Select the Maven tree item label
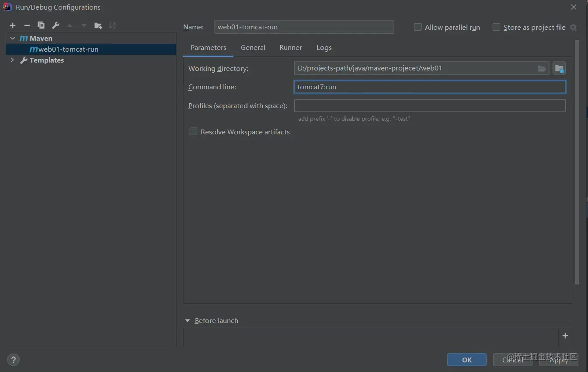588x372 pixels. pyautogui.click(x=41, y=39)
